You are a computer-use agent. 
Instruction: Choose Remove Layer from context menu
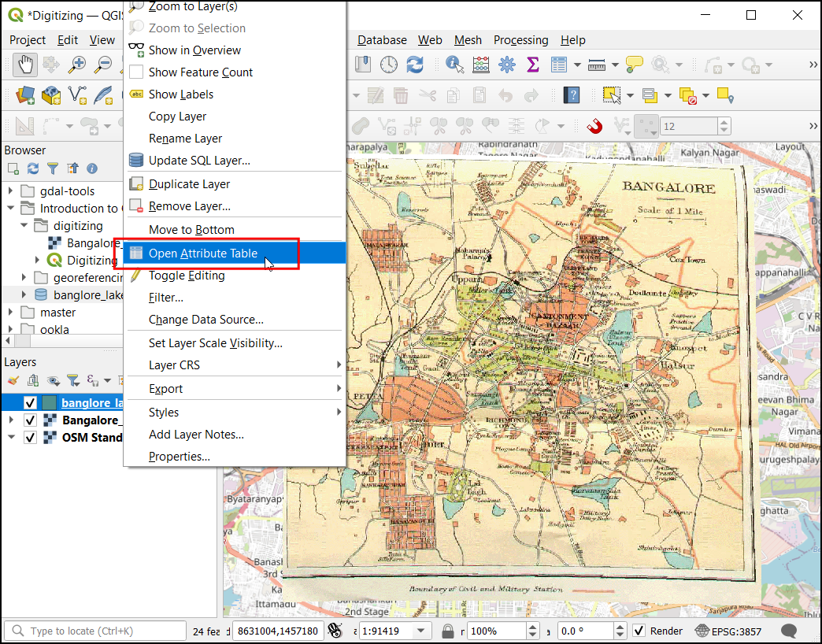[x=235, y=206]
